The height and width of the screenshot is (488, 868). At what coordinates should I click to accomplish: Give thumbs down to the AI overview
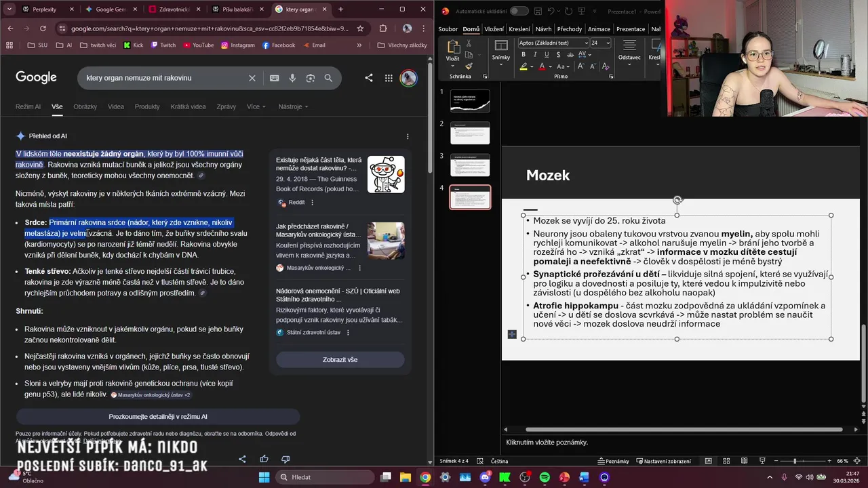pyautogui.click(x=285, y=459)
